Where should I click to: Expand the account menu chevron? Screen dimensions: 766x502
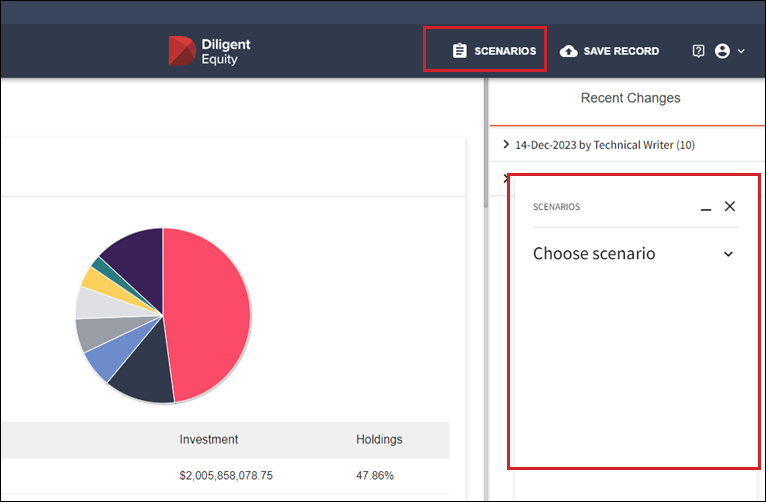[x=741, y=51]
